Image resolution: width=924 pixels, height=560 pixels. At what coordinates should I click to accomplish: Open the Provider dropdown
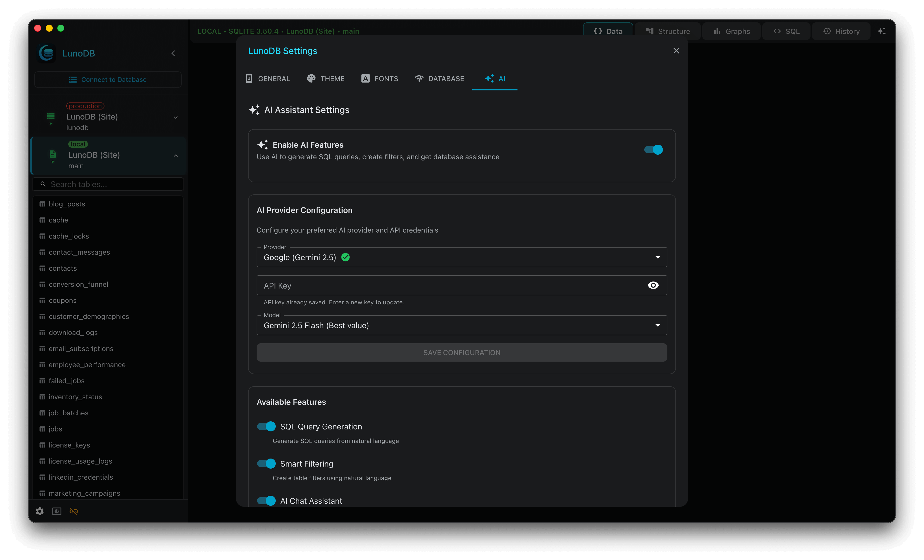click(462, 257)
